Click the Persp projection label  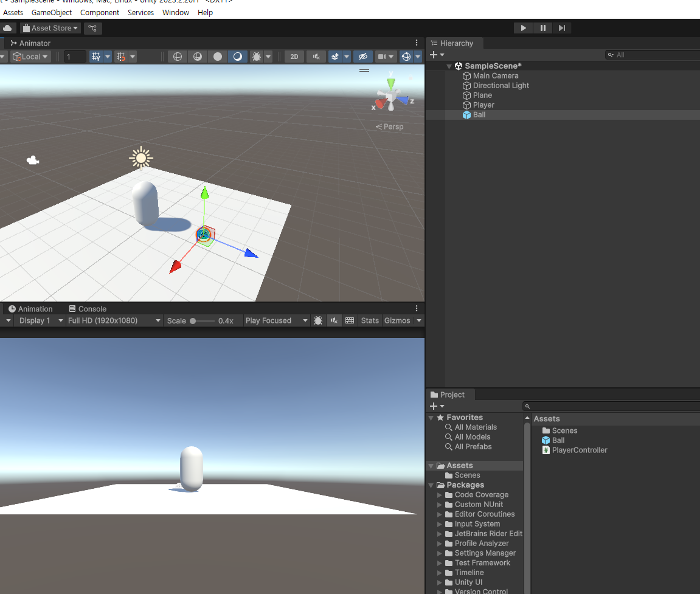[389, 126]
